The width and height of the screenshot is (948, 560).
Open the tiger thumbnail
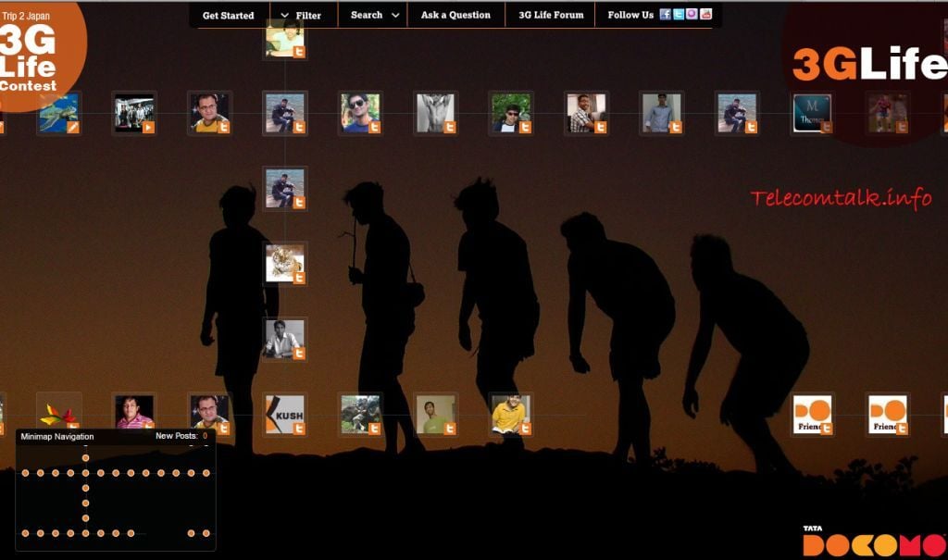click(x=285, y=264)
